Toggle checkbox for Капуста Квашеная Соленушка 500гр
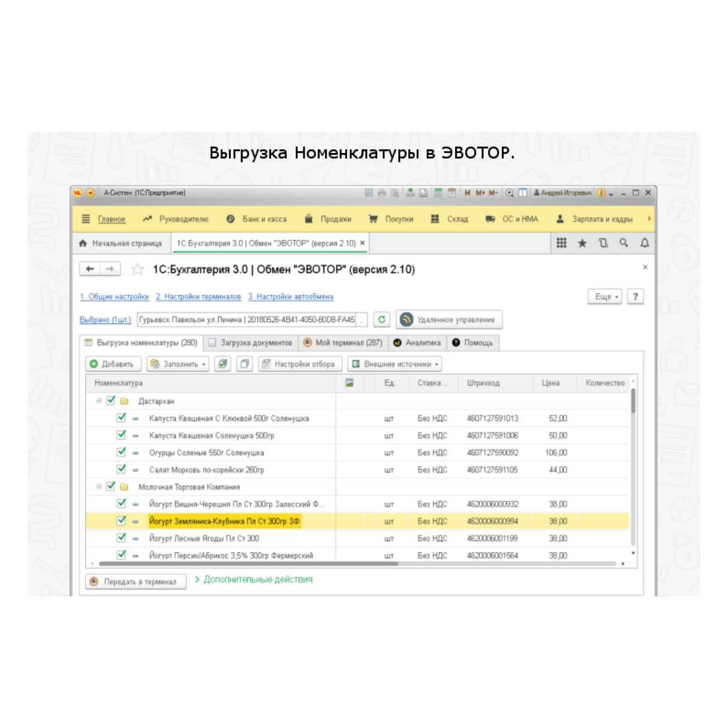Screen dimensions: 728x728 click(122, 435)
